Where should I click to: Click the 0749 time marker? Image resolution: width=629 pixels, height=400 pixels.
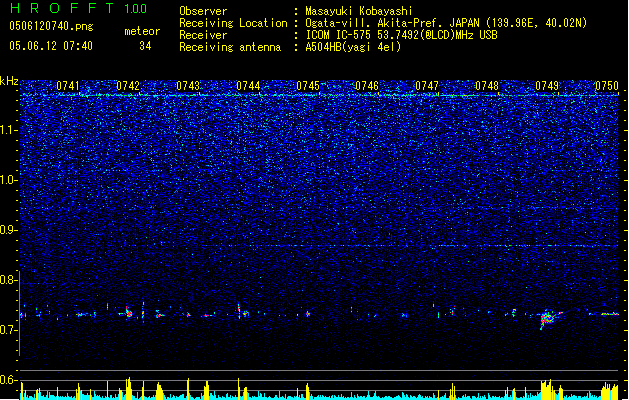[x=547, y=86]
